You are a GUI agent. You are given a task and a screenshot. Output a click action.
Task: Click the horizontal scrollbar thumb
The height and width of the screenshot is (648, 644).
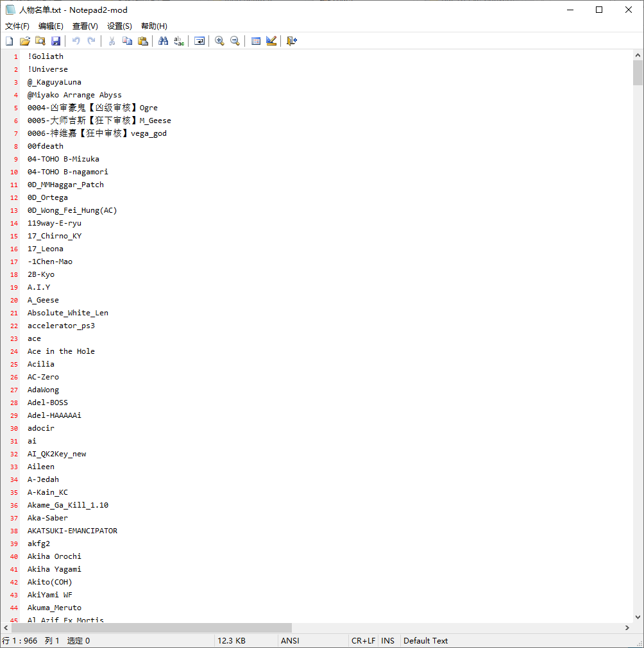tap(151, 627)
